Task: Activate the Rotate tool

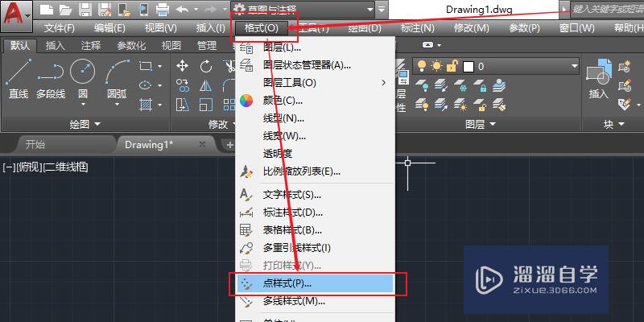Action: (x=206, y=66)
